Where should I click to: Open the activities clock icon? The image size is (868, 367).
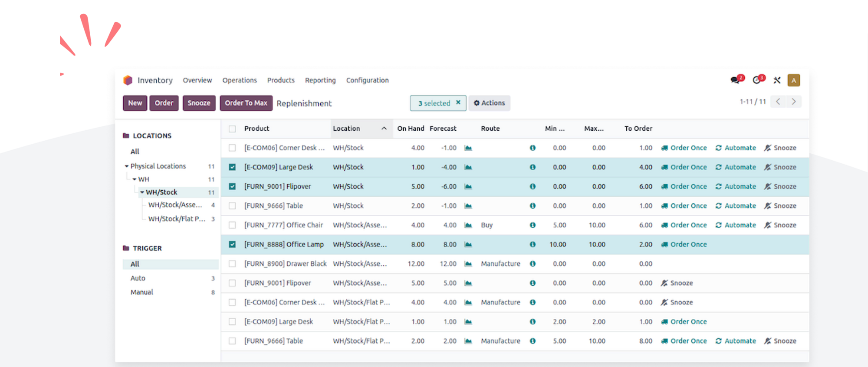756,80
